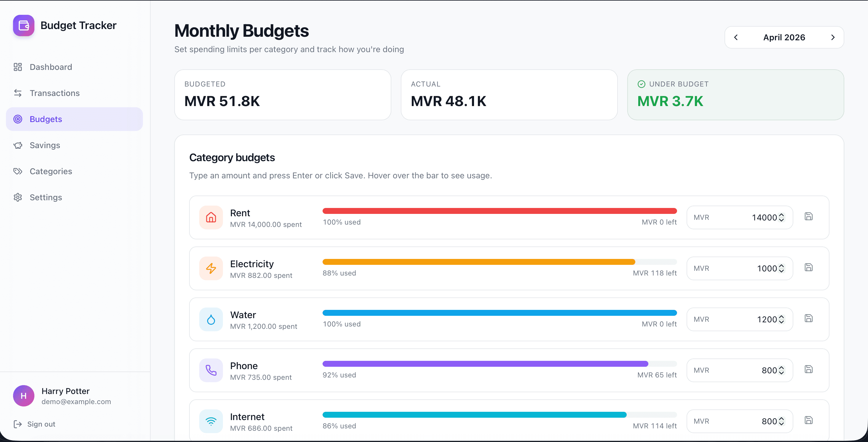Click the sign out arrow icon
Image resolution: width=868 pixels, height=442 pixels.
(x=17, y=424)
